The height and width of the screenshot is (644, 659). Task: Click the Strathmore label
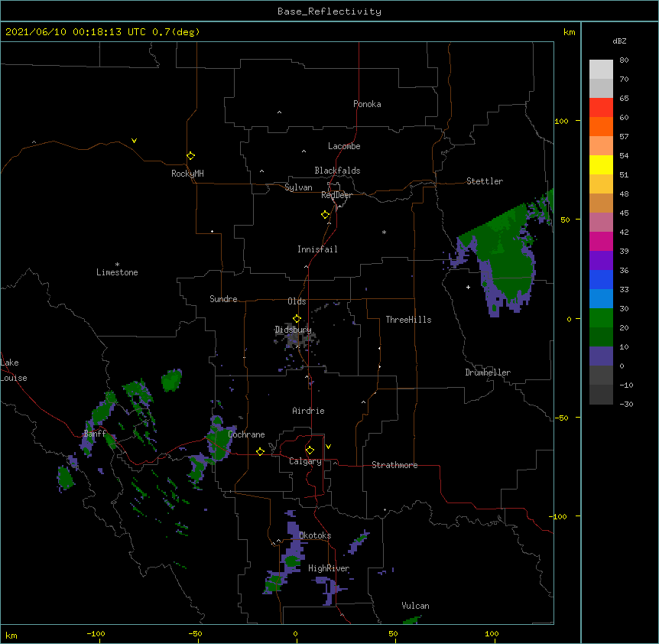(x=394, y=465)
